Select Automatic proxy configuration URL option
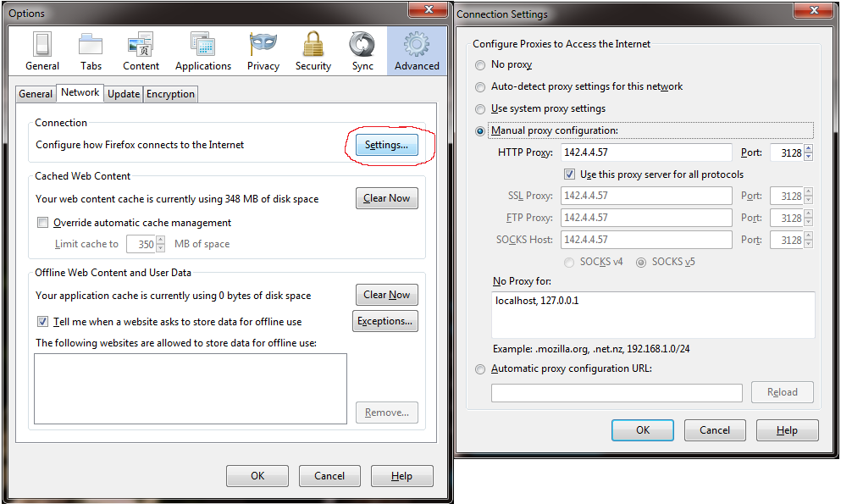 [480, 369]
